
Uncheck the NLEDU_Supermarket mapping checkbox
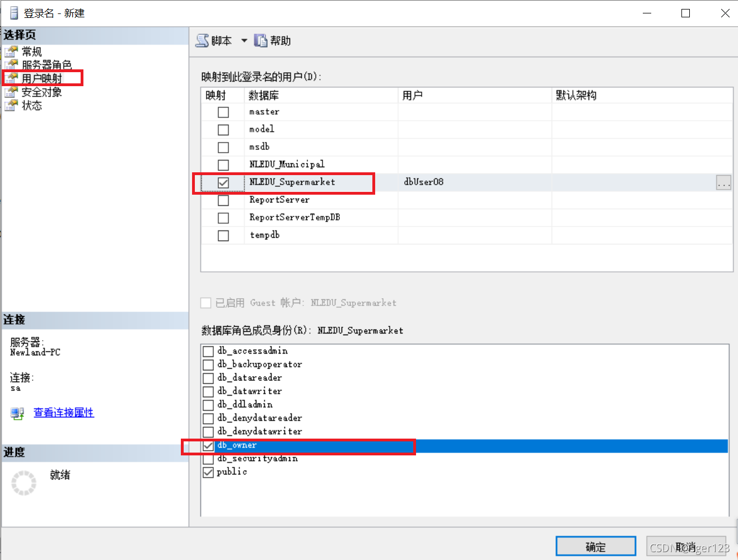pos(223,183)
